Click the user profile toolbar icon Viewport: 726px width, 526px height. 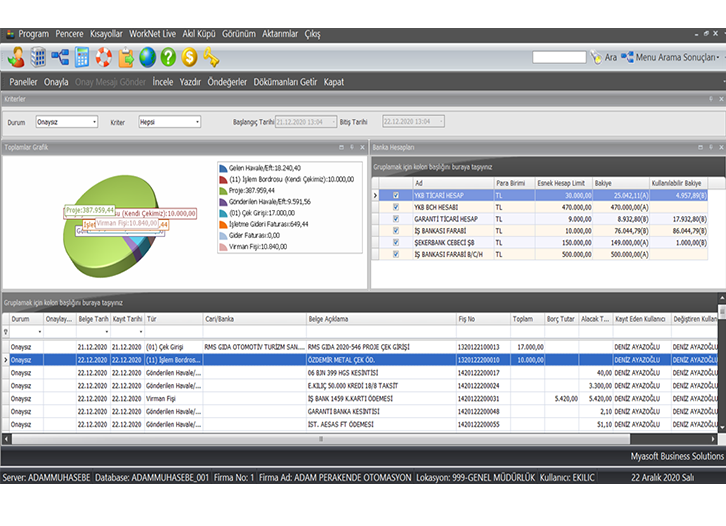[16, 57]
